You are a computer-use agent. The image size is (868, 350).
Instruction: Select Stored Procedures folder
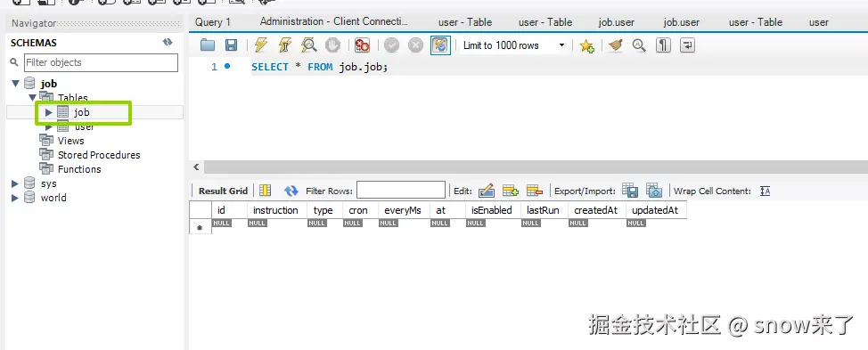pos(99,155)
